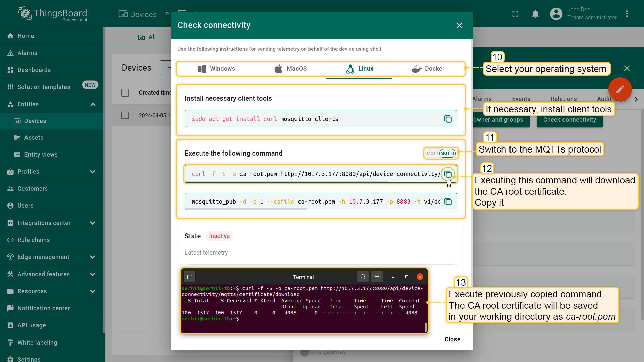Click the terminal vertical scrollbar
644x362 pixels.
pos(425,327)
